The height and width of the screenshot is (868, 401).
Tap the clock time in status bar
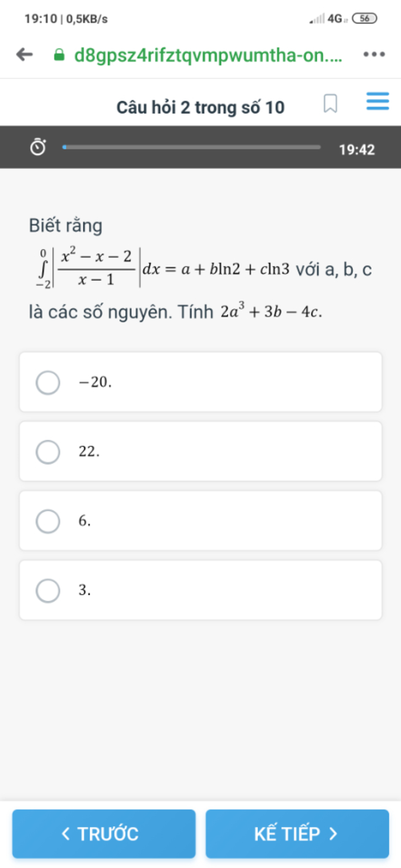point(41,19)
